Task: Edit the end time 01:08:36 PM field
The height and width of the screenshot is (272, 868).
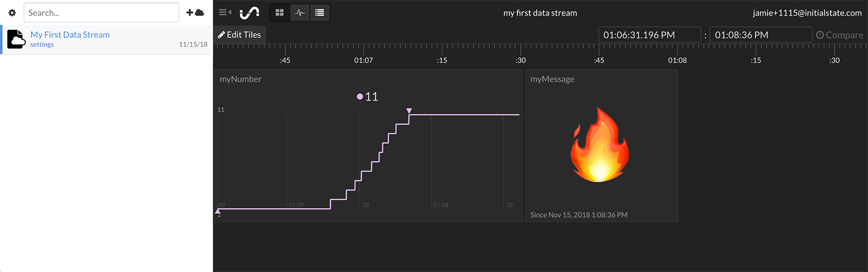Action: pyautogui.click(x=761, y=35)
